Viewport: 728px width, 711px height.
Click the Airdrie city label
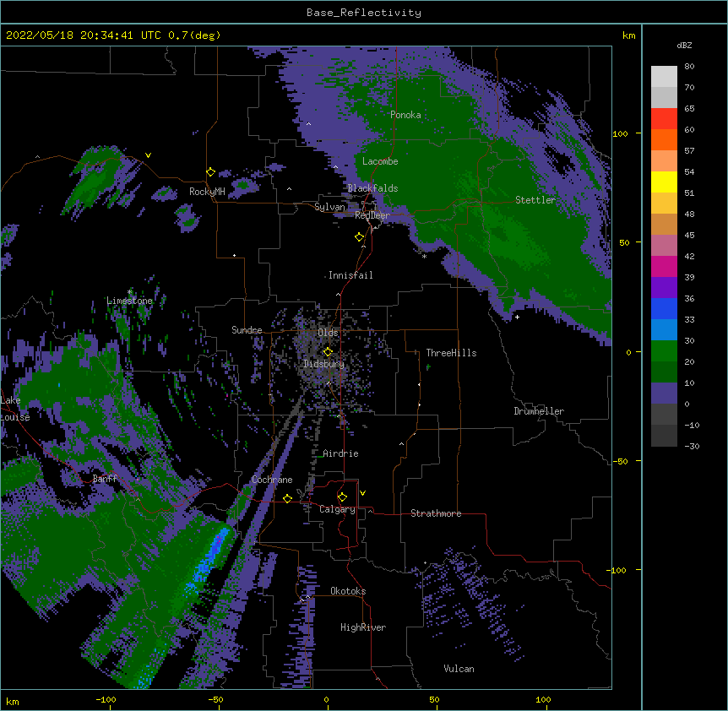341,453
